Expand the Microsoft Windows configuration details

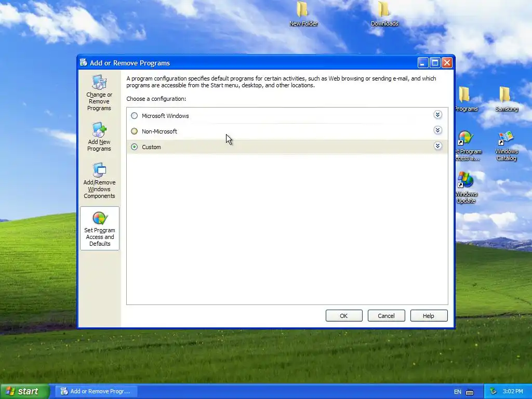(x=437, y=115)
